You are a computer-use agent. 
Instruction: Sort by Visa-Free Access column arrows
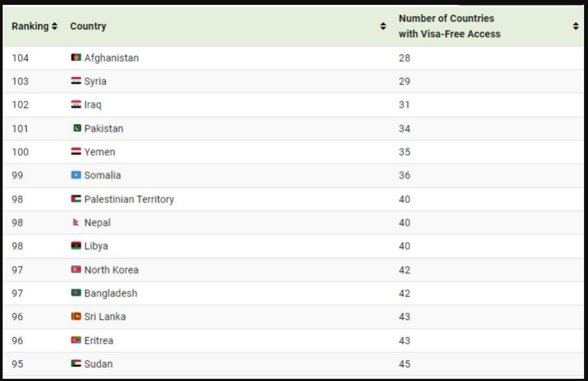pos(576,26)
